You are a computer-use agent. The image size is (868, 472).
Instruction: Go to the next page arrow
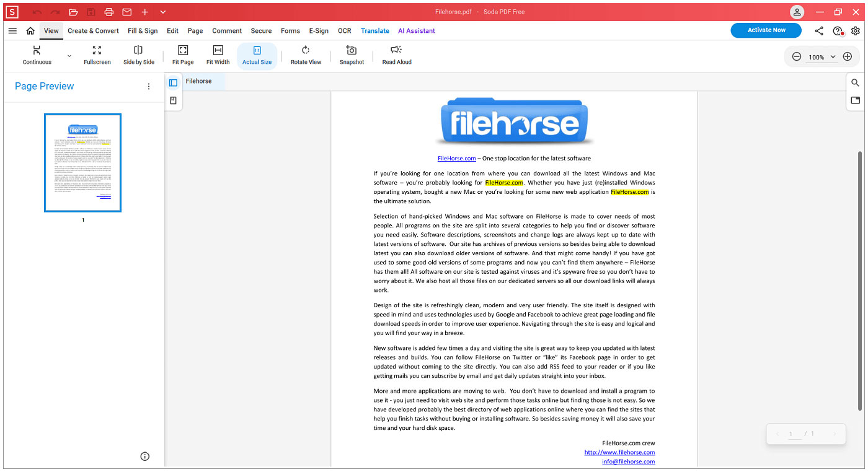(835, 434)
